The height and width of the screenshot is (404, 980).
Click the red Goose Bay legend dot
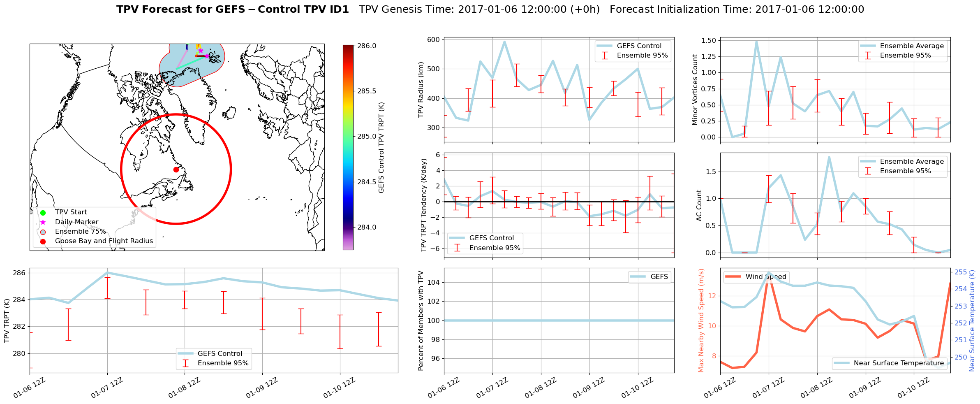[43, 241]
